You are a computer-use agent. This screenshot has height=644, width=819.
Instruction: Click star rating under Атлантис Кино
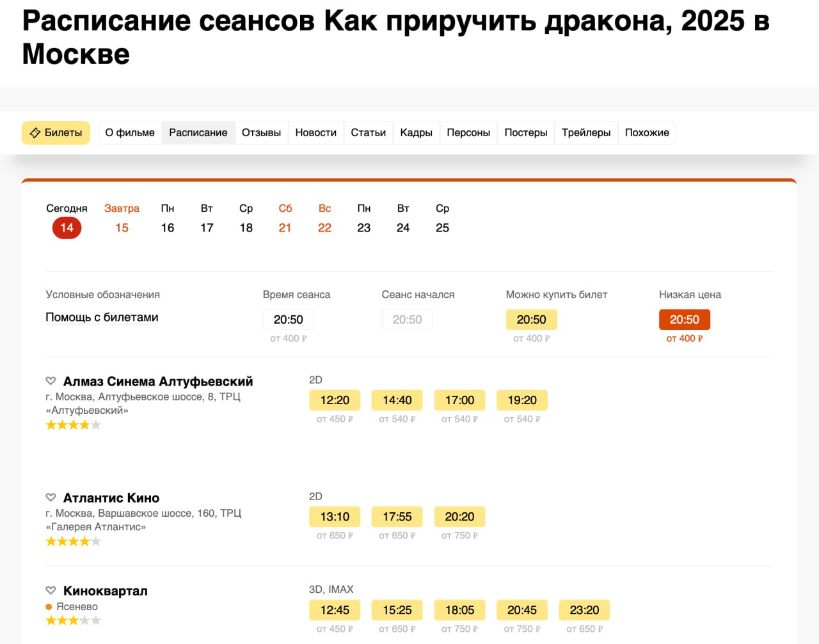(x=73, y=542)
